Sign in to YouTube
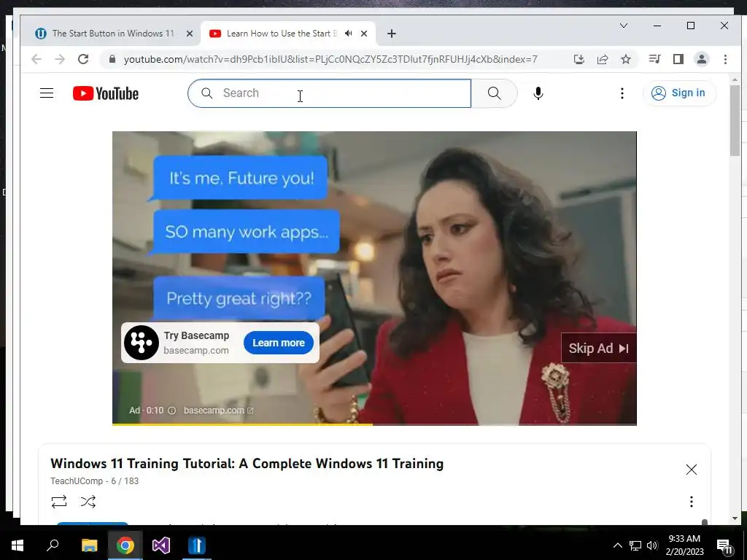747x560 pixels. click(678, 93)
